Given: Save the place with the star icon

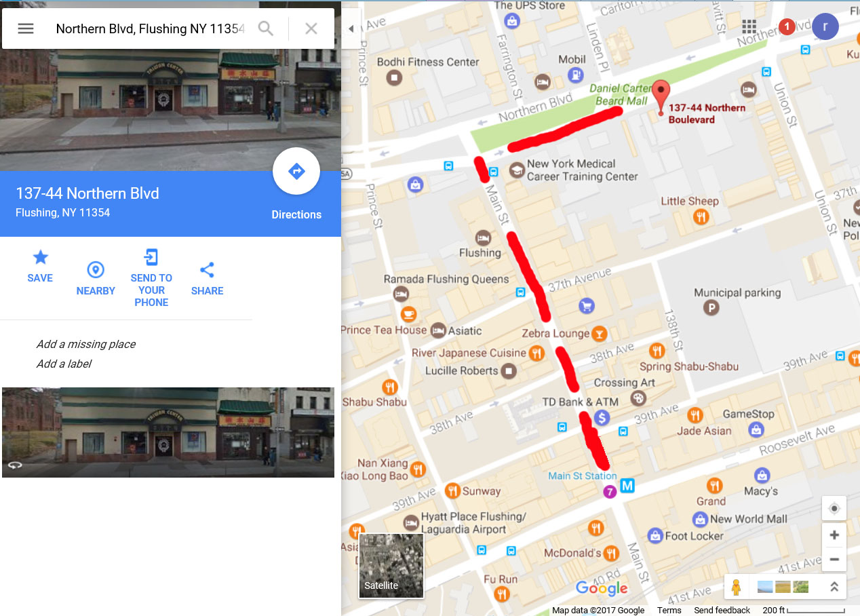Looking at the screenshot, I should (40, 257).
